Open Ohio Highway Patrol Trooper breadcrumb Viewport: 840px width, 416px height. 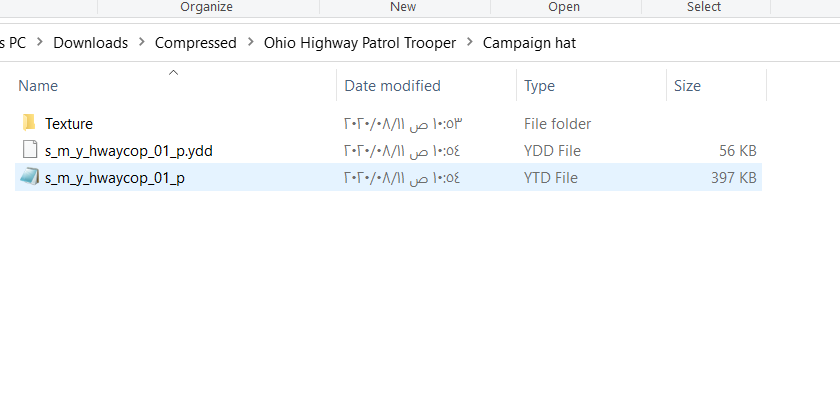point(359,43)
